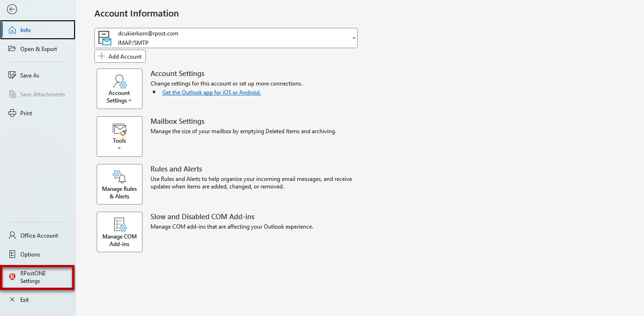Click the Manage COM Add-ins icon
This screenshot has width=644, height=316.
(119, 224)
